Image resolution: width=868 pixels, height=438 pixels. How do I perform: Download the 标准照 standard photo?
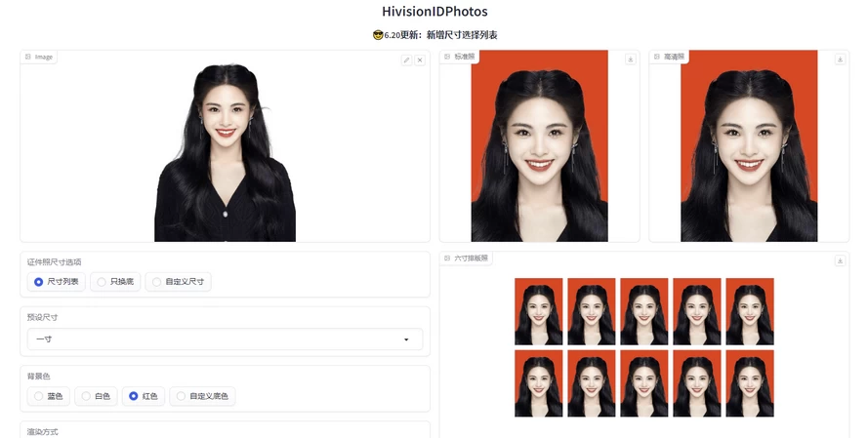pos(631,60)
